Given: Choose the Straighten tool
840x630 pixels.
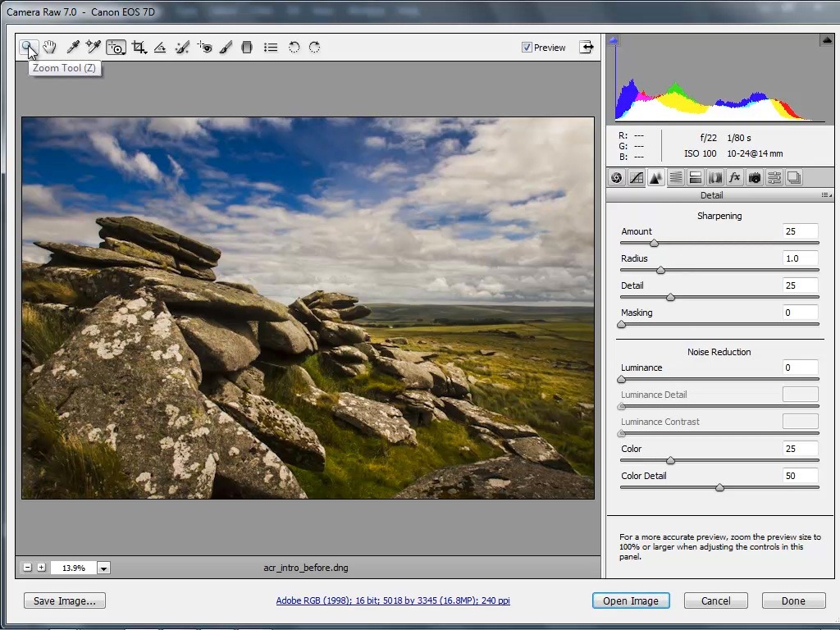Looking at the screenshot, I should coord(160,48).
